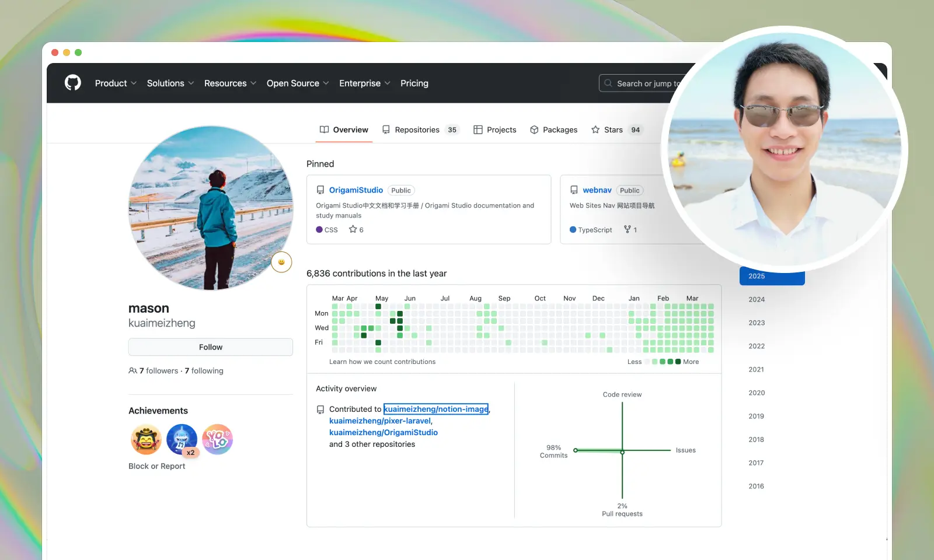Open the YOLO achievement badge
Image resolution: width=934 pixels, height=560 pixels.
coord(218,439)
